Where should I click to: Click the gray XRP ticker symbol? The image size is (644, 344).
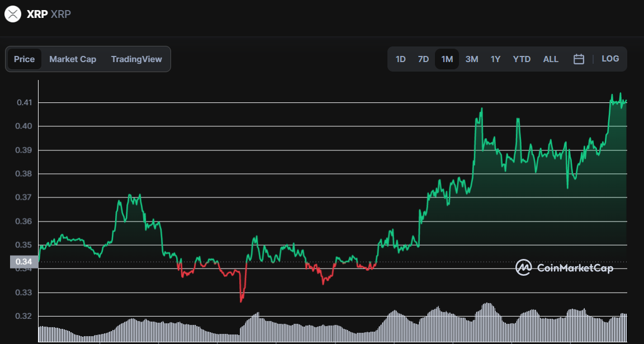(61, 15)
